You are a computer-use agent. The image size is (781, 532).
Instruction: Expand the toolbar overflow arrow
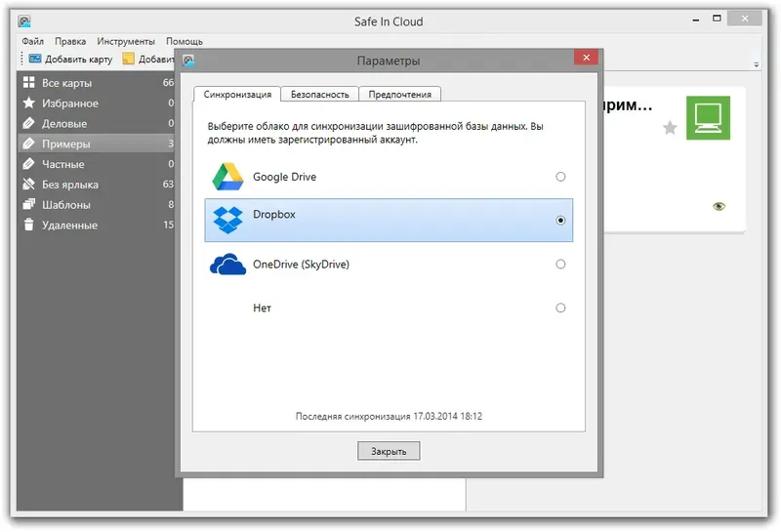click(x=756, y=64)
